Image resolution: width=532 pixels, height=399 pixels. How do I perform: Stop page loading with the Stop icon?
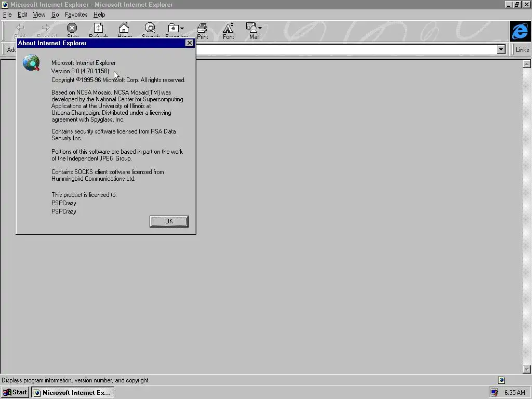click(x=72, y=28)
